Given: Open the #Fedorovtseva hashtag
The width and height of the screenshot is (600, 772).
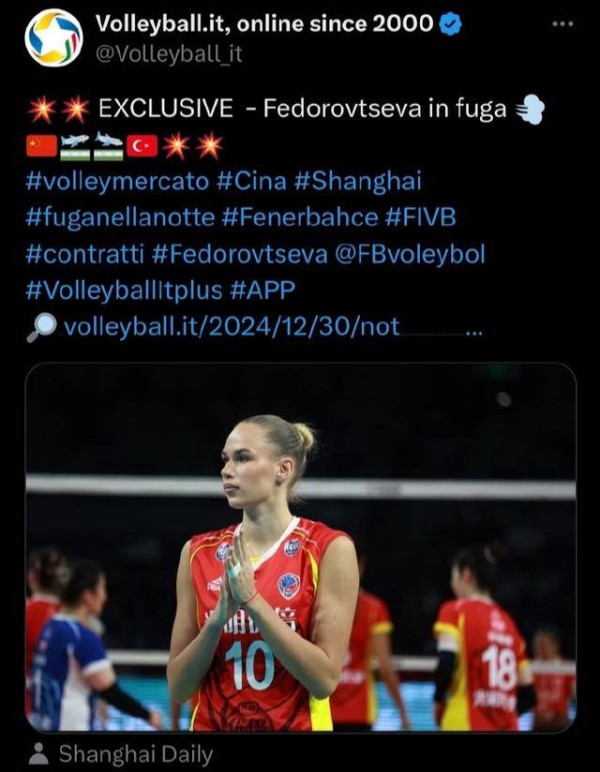Looking at the screenshot, I should coord(240,254).
